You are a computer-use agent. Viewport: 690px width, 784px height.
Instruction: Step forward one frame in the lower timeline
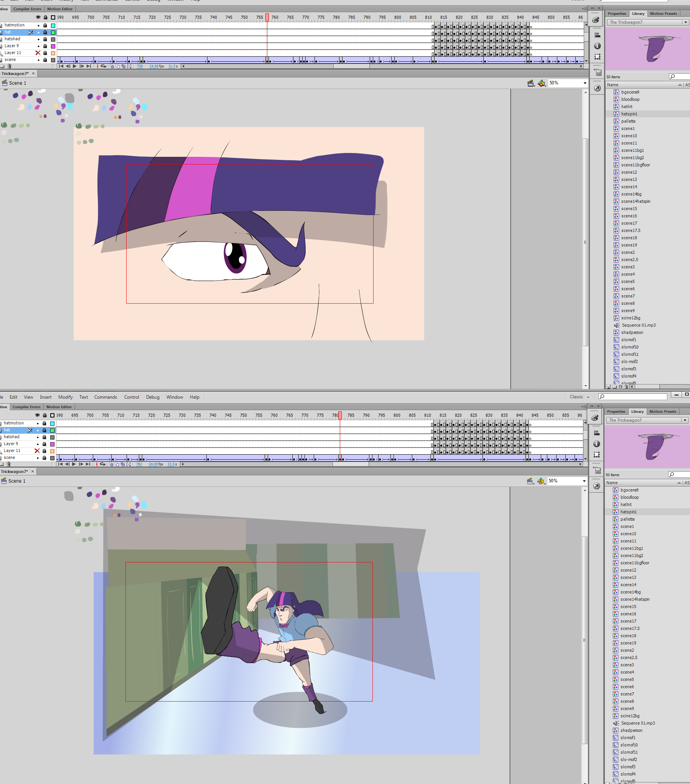pos(81,465)
